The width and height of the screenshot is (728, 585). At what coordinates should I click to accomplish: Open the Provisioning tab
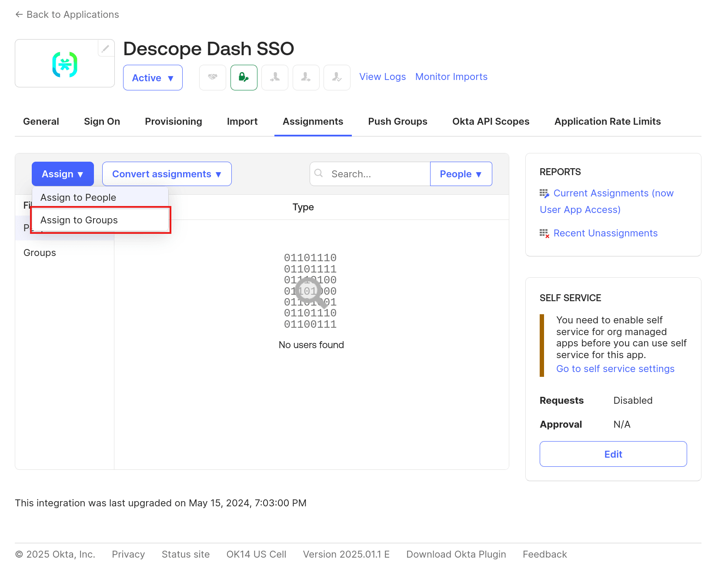173,121
